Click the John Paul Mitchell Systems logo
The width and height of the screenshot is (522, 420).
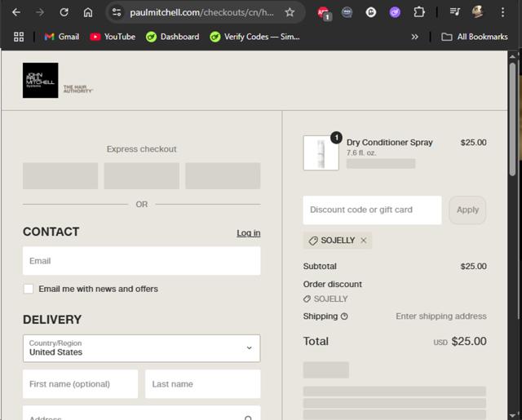[40, 80]
